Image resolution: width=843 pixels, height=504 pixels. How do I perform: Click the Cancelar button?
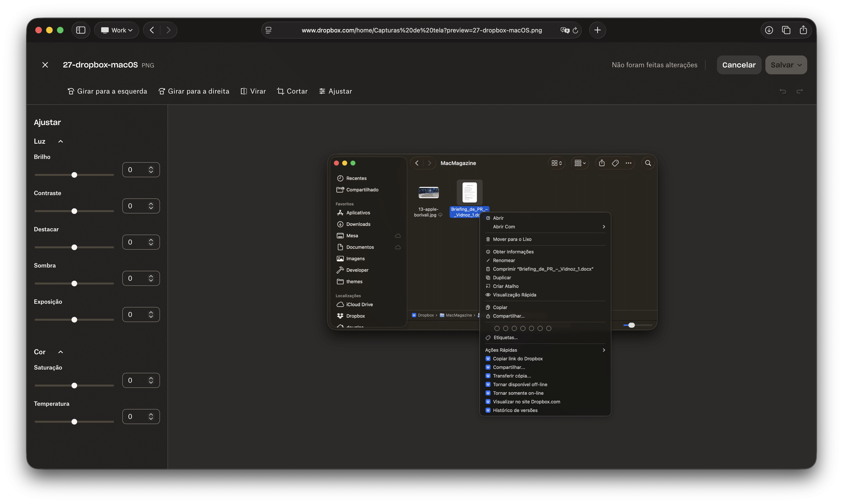[739, 65]
